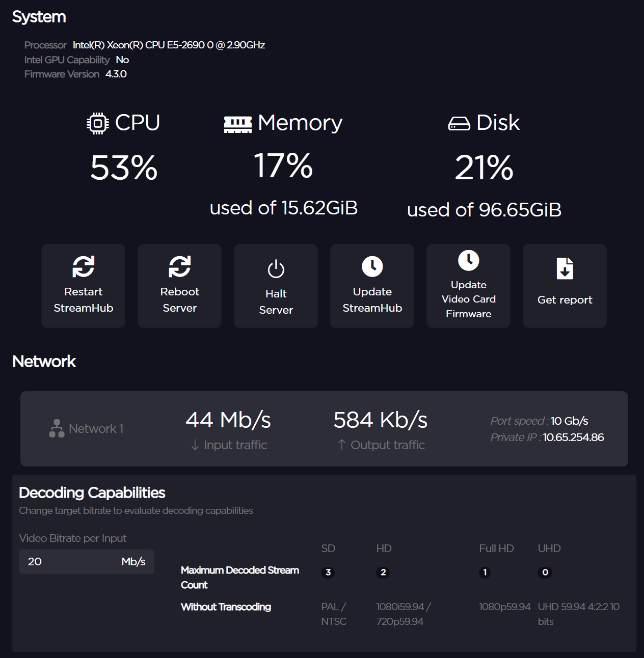Click the Restart StreamHub refresh icon
The image size is (644, 658).
83,267
